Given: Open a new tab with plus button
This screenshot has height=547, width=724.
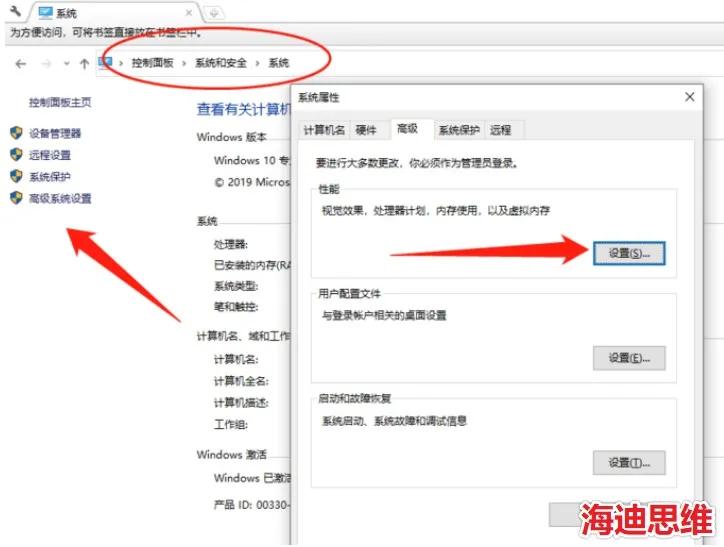Looking at the screenshot, I should click(214, 13).
